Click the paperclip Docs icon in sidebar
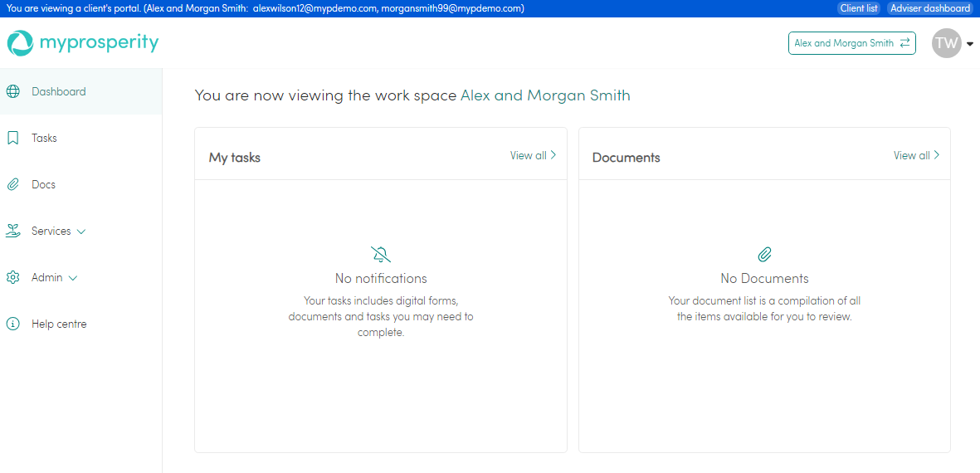Screen dimensions: 980x473 point(13,184)
